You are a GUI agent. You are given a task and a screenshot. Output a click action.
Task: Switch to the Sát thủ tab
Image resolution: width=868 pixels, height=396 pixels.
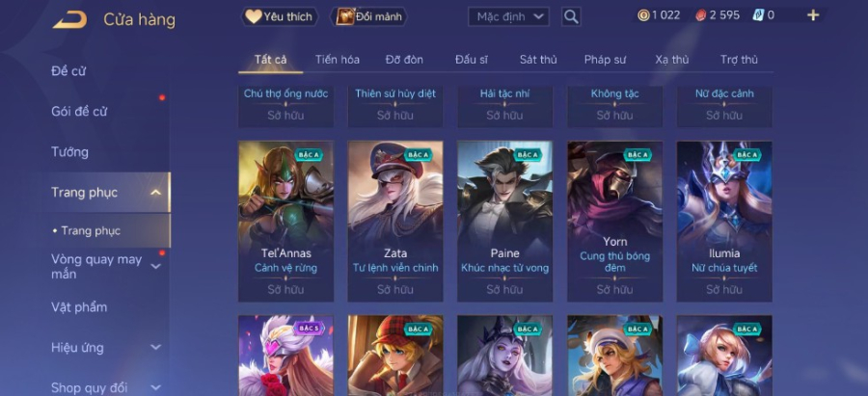point(538,60)
